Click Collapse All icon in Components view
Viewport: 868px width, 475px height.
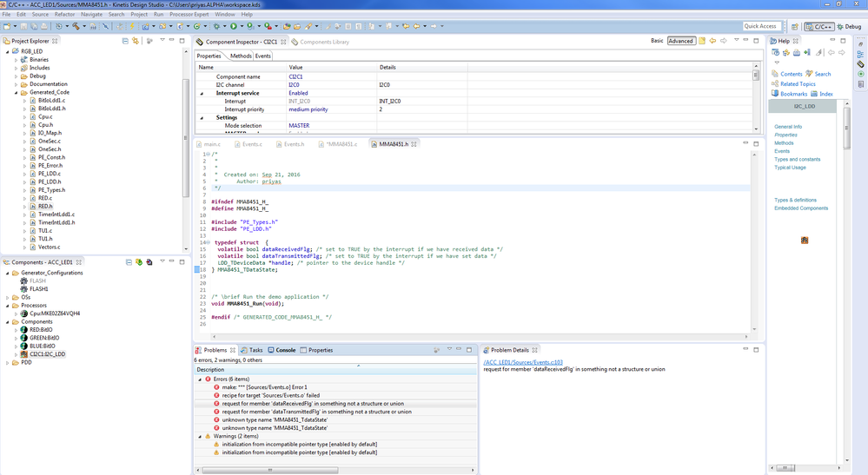[129, 262]
